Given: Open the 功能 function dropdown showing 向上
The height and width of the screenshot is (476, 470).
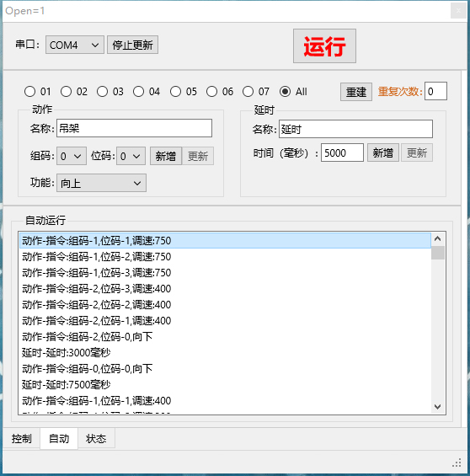Looking at the screenshot, I should click(x=101, y=183).
